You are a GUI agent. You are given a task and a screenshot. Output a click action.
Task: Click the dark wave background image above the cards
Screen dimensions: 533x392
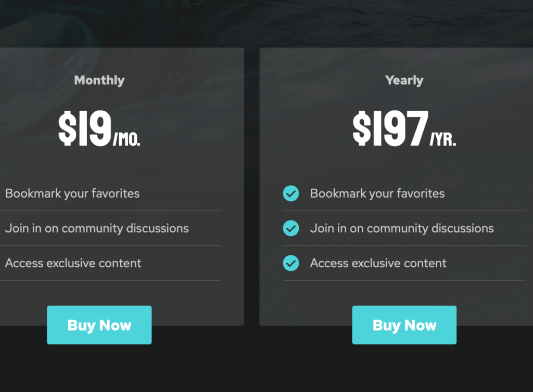click(x=266, y=23)
